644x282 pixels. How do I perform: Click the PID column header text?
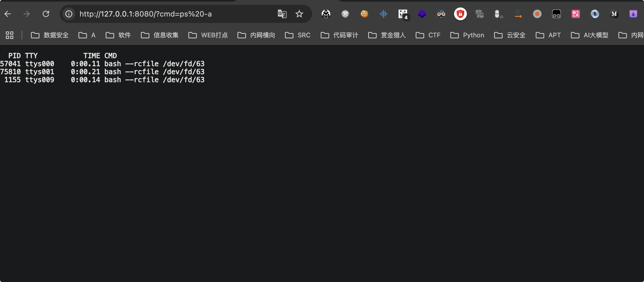(x=14, y=56)
